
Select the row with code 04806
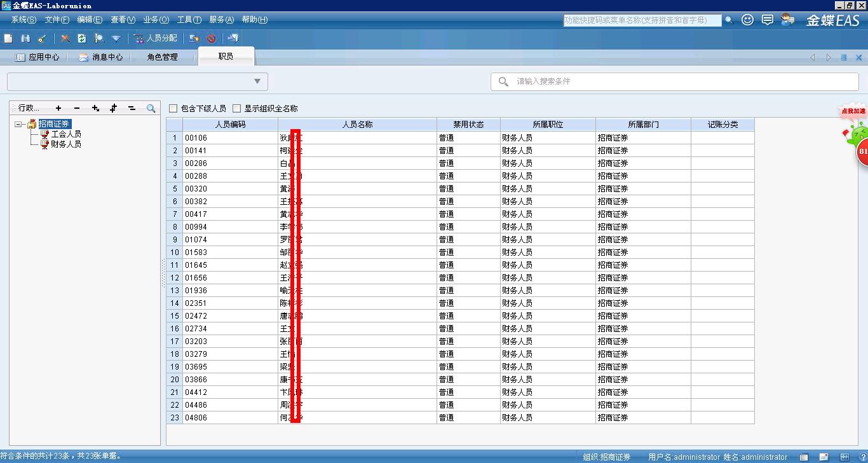tap(461, 418)
